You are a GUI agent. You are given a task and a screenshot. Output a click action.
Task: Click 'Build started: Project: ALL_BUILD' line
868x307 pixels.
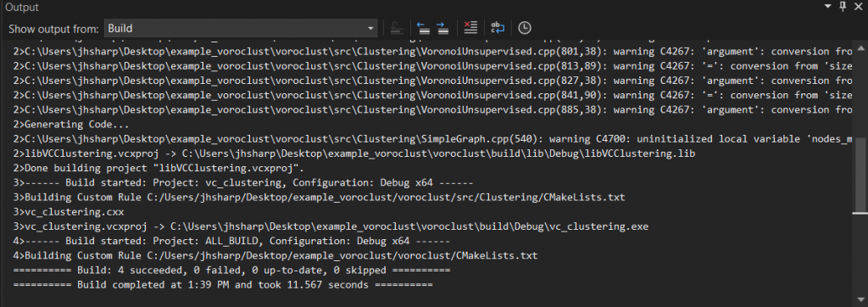(231, 241)
